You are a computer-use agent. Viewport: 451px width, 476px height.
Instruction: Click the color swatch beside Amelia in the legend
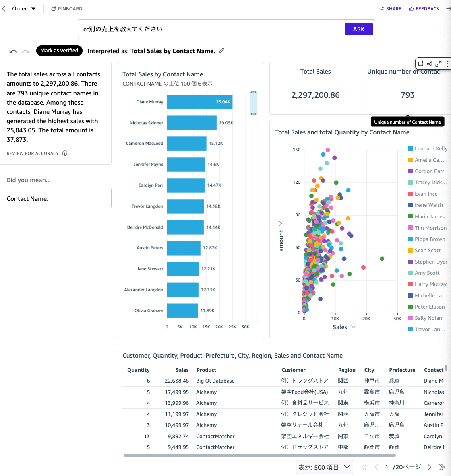411,160
